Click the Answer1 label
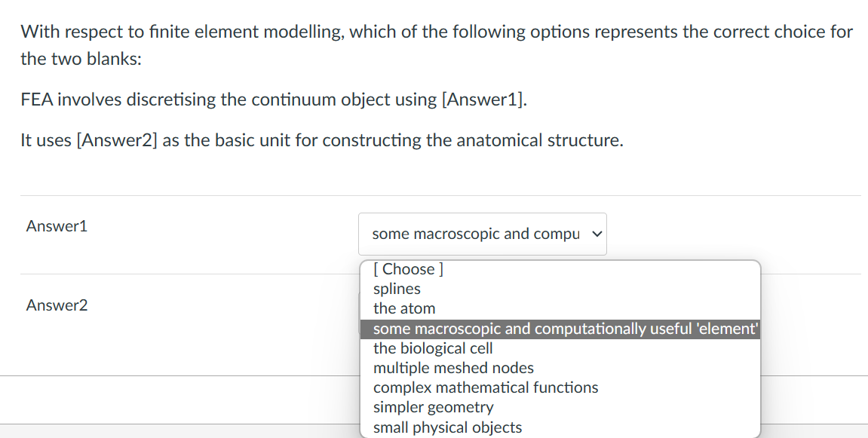 (x=57, y=226)
